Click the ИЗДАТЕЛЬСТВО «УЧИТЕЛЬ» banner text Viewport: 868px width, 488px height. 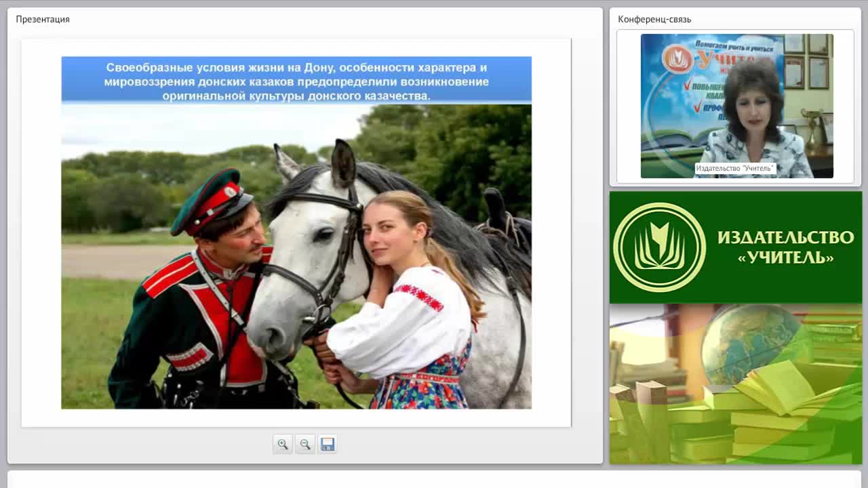[x=785, y=247]
